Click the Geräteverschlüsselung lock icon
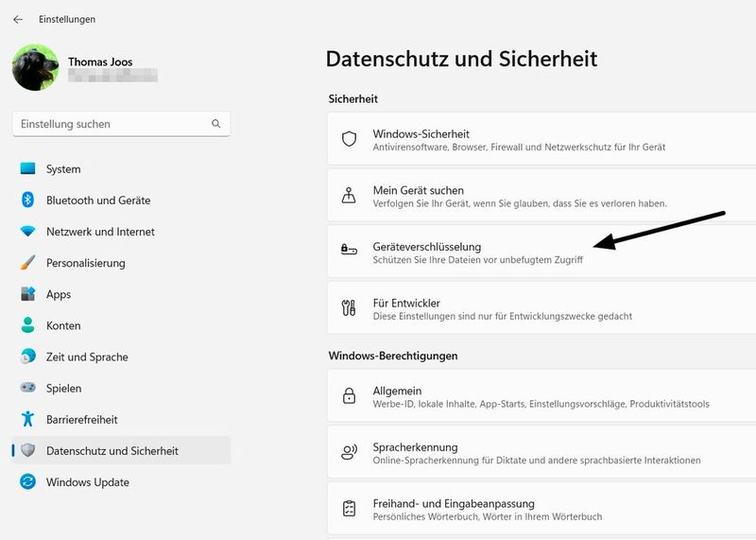The width and height of the screenshot is (756, 540). point(349,250)
